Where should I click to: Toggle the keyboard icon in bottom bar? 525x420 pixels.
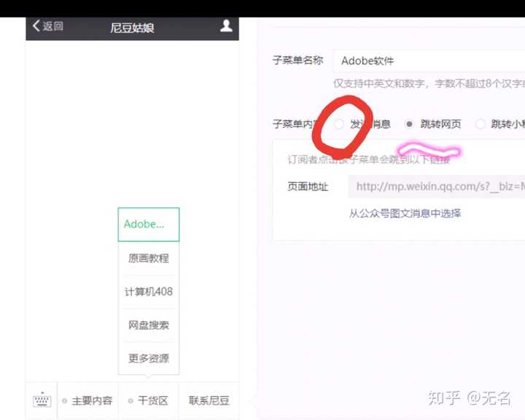(42, 400)
